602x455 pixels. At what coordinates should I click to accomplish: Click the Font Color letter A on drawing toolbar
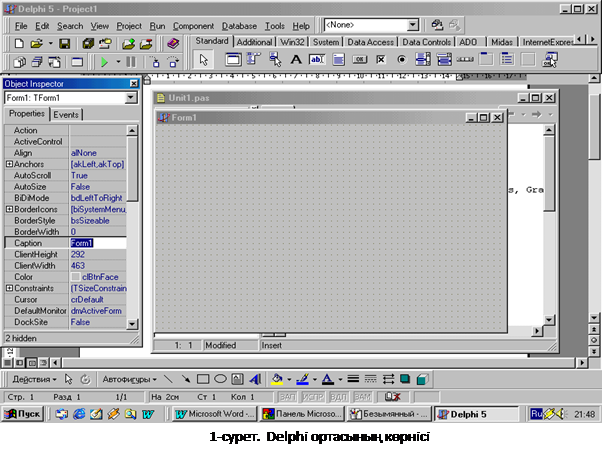pyautogui.click(x=327, y=379)
